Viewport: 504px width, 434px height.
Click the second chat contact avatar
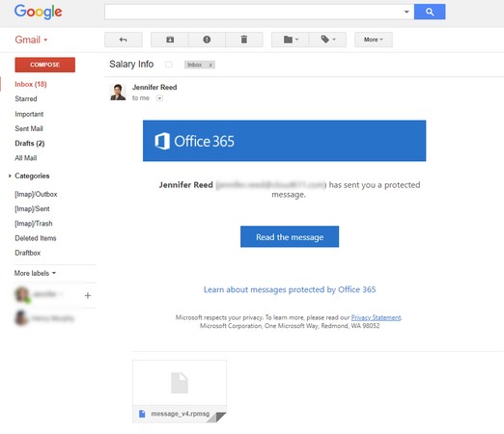click(21, 318)
